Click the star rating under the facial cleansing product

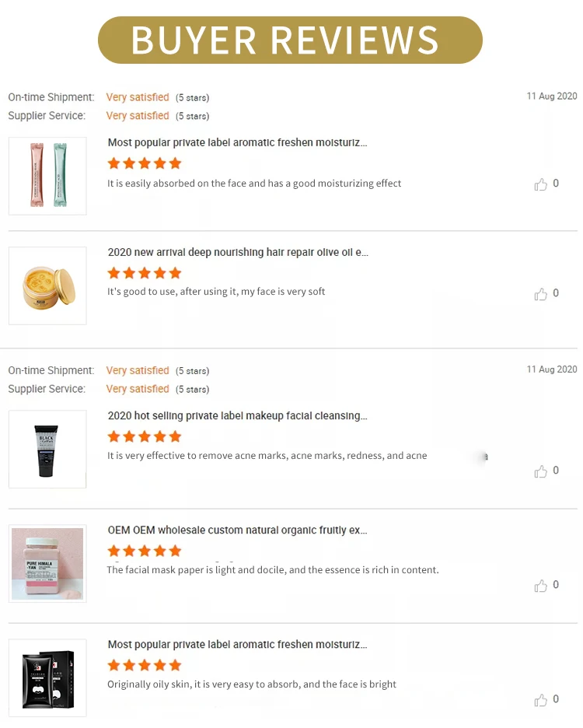coord(145,436)
